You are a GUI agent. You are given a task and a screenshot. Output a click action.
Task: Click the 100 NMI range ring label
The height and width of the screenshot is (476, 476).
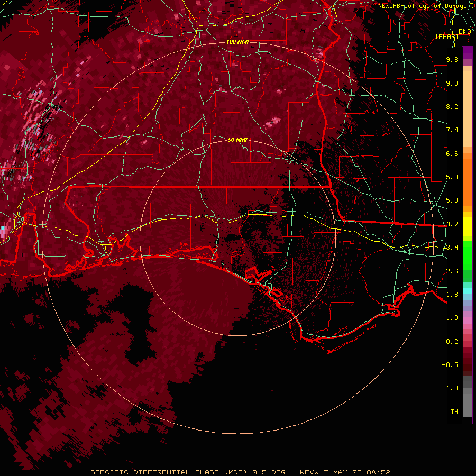point(237,42)
